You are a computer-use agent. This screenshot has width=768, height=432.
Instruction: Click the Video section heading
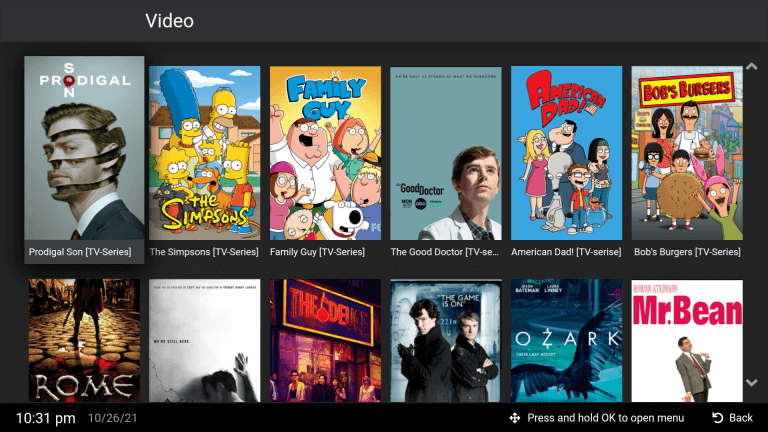click(x=169, y=21)
